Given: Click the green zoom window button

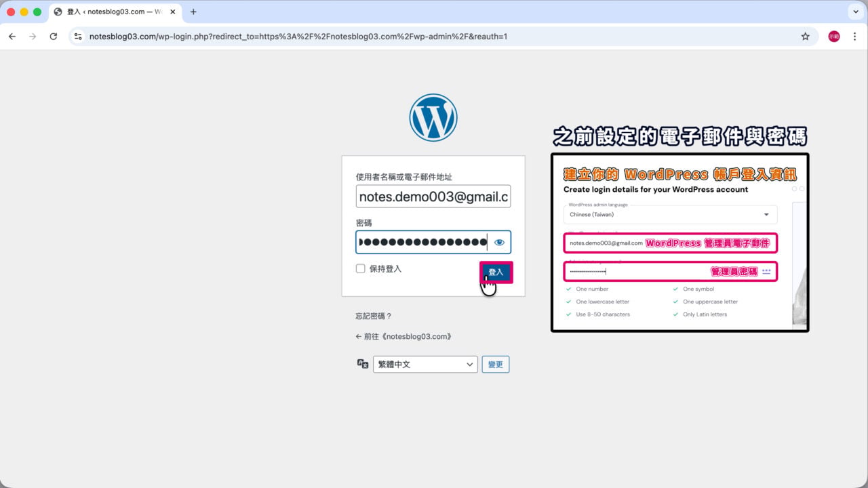Looking at the screenshot, I should (37, 12).
